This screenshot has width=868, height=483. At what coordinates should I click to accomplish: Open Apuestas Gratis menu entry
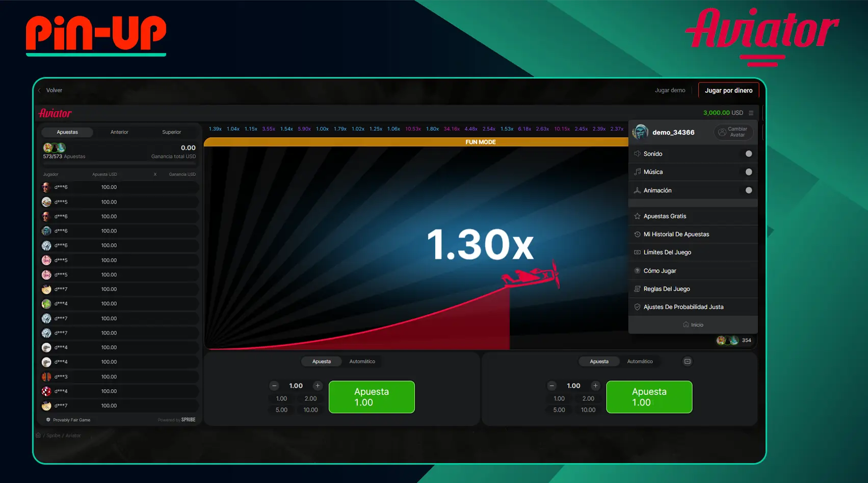pyautogui.click(x=693, y=216)
